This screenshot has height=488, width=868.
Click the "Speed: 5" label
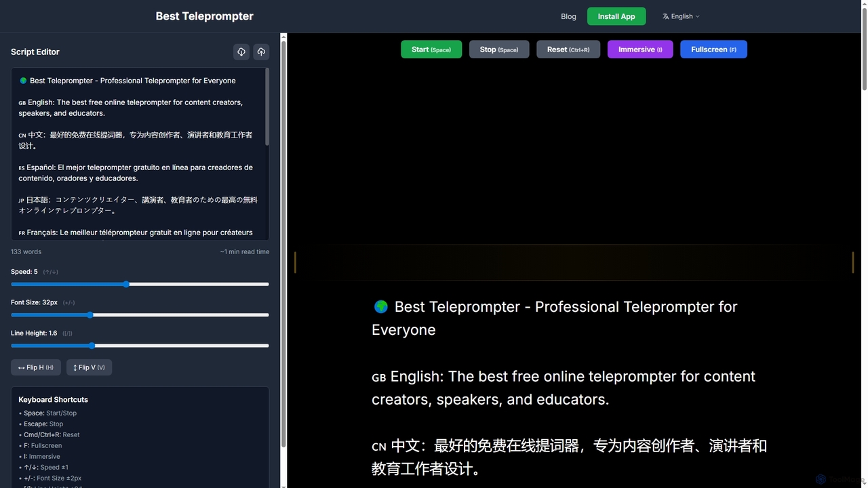coord(24,272)
